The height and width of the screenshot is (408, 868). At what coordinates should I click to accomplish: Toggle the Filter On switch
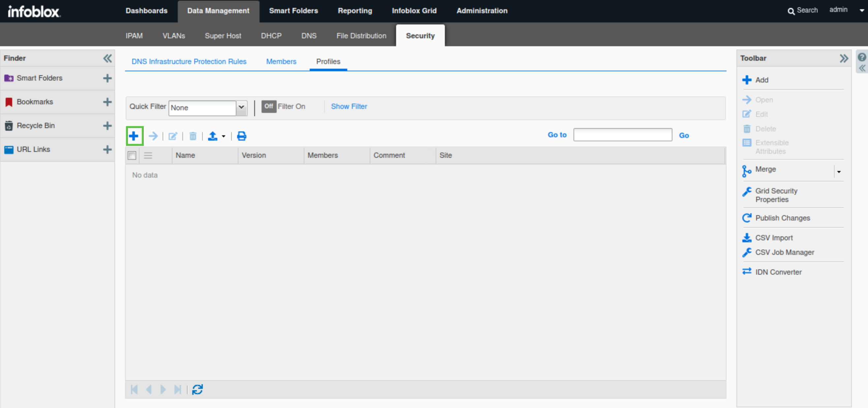point(268,107)
